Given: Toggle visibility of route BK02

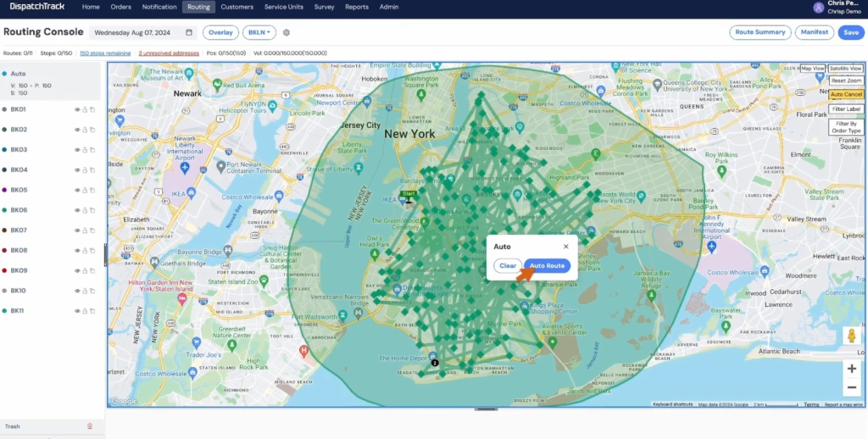Looking at the screenshot, I should 77,130.
